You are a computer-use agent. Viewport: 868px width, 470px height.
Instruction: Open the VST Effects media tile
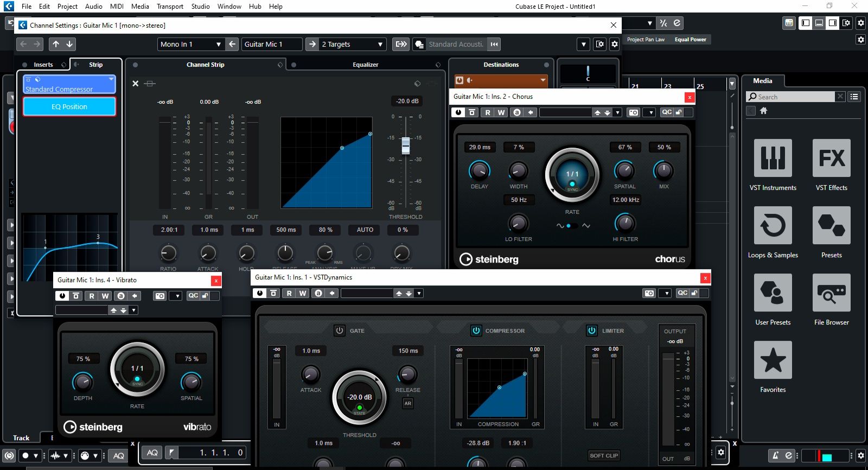click(831, 158)
